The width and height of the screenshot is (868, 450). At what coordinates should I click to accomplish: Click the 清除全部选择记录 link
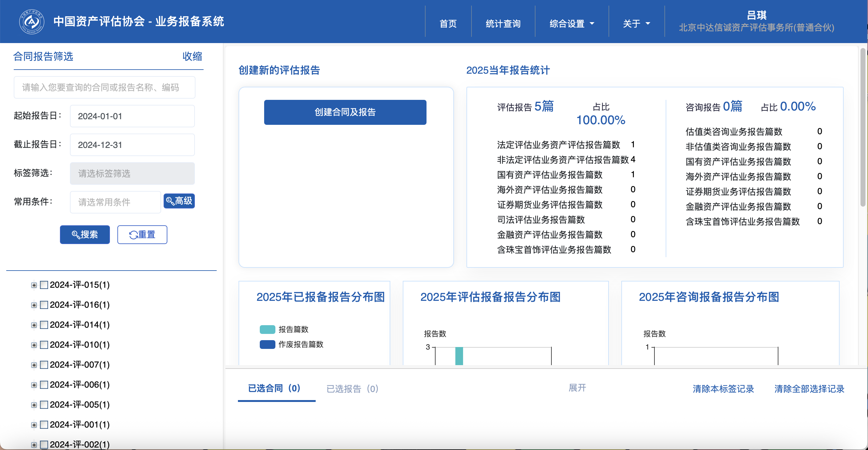click(809, 389)
